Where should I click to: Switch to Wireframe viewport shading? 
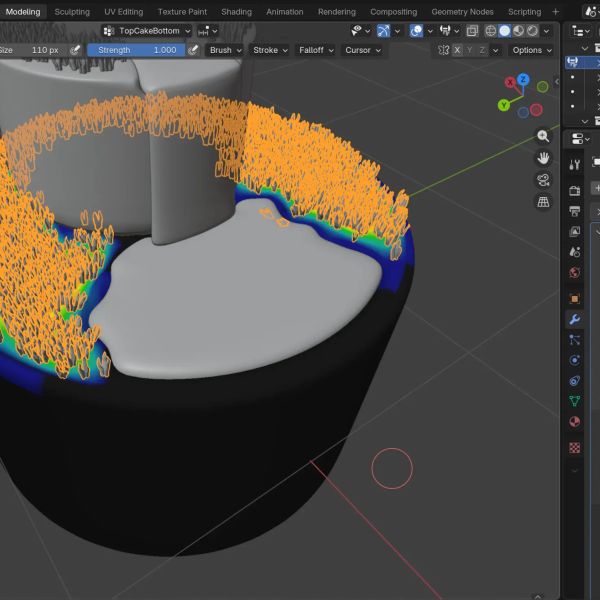click(491, 31)
